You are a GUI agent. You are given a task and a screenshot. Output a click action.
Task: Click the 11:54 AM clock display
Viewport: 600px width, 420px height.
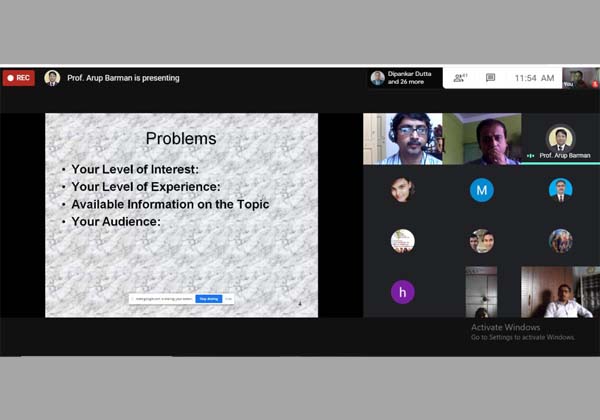tap(534, 78)
